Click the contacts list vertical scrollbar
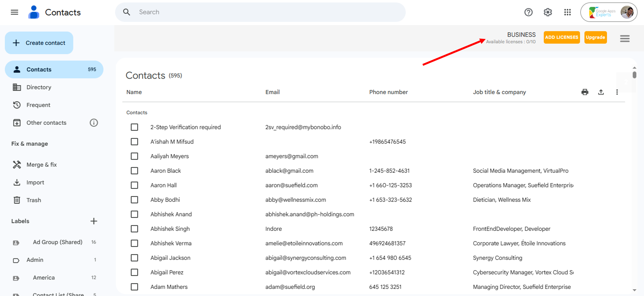This screenshot has width=644, height=296. pyautogui.click(x=634, y=75)
